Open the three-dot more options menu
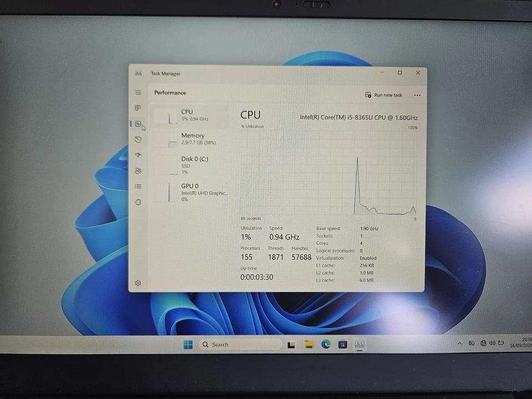 pos(417,95)
